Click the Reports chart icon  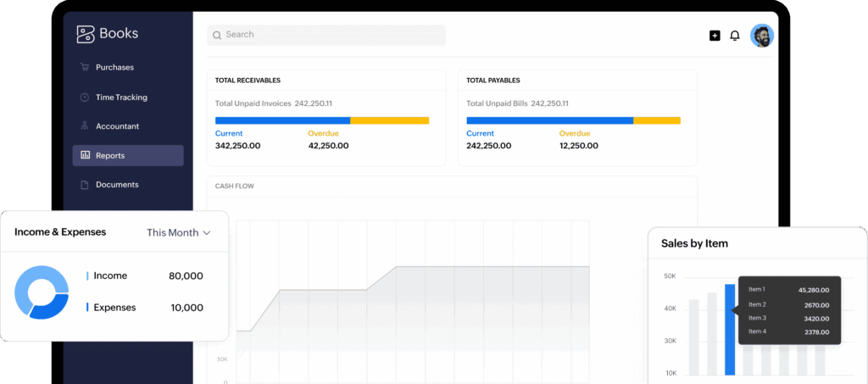pyautogui.click(x=85, y=156)
